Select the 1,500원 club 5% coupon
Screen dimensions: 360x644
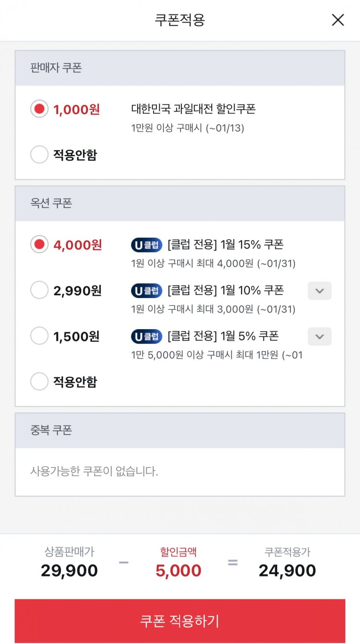pyautogui.click(x=39, y=336)
